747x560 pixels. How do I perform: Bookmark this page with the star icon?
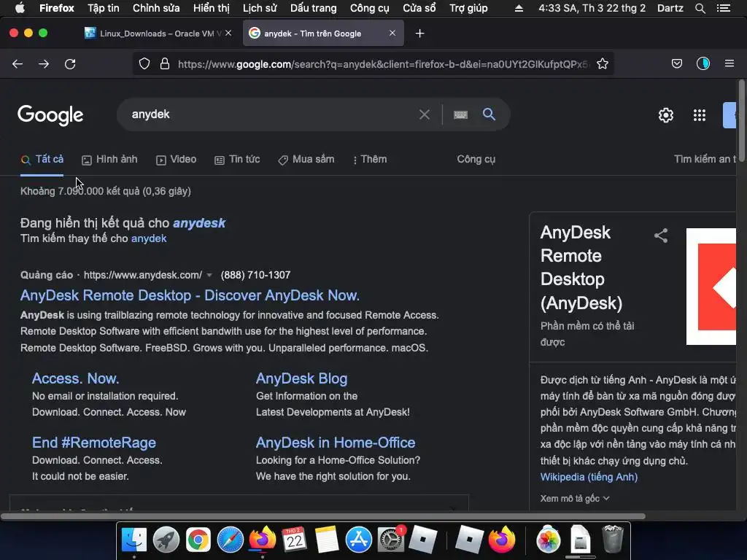pos(603,64)
